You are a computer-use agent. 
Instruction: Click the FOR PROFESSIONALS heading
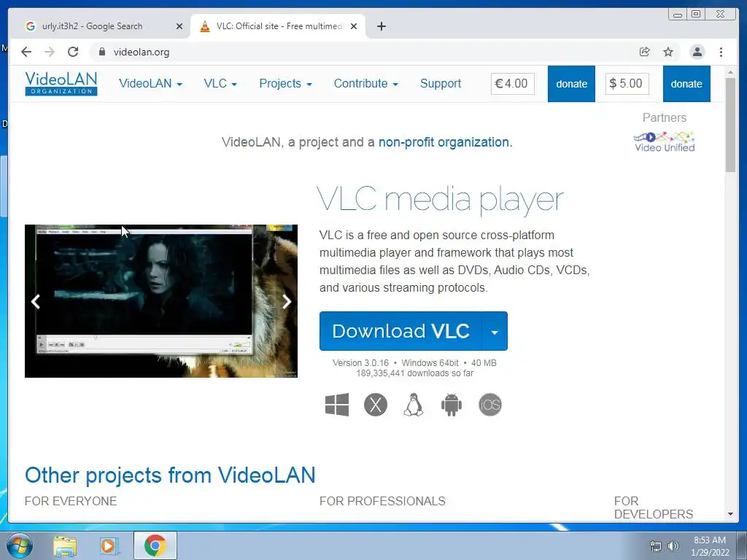(x=382, y=501)
